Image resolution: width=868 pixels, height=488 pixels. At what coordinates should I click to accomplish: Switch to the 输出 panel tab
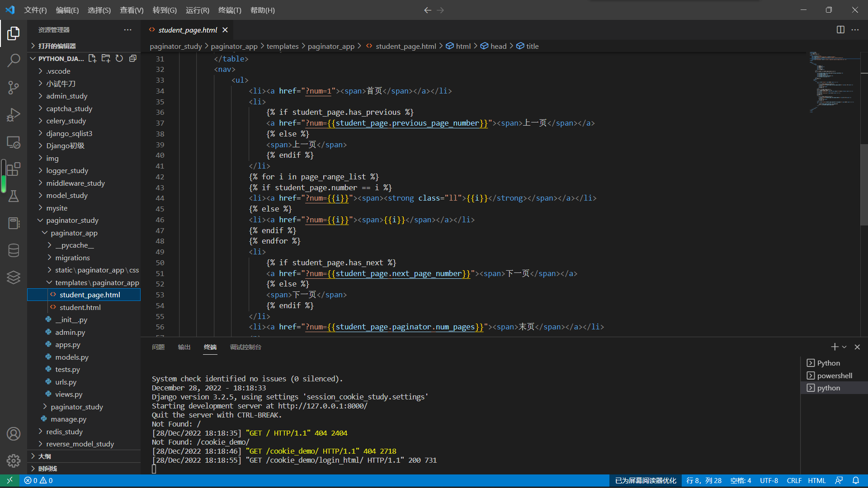tap(184, 347)
